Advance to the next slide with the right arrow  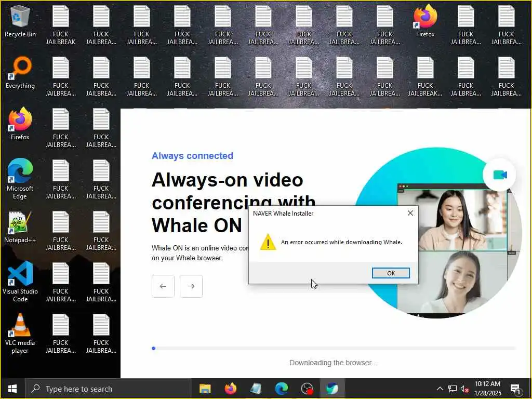tap(191, 286)
